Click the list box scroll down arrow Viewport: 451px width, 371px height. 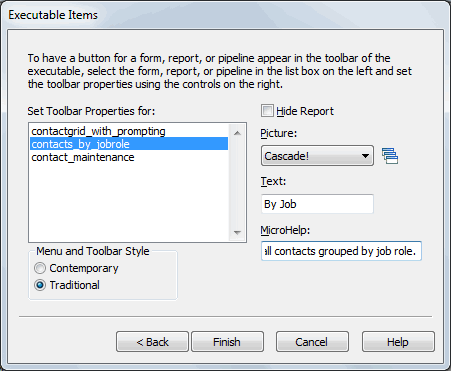pyautogui.click(x=237, y=232)
